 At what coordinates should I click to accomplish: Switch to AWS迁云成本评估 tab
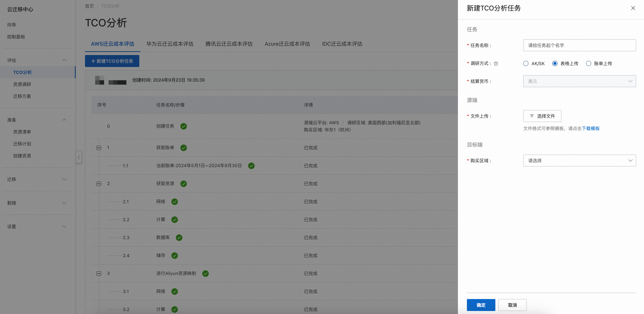click(x=113, y=44)
